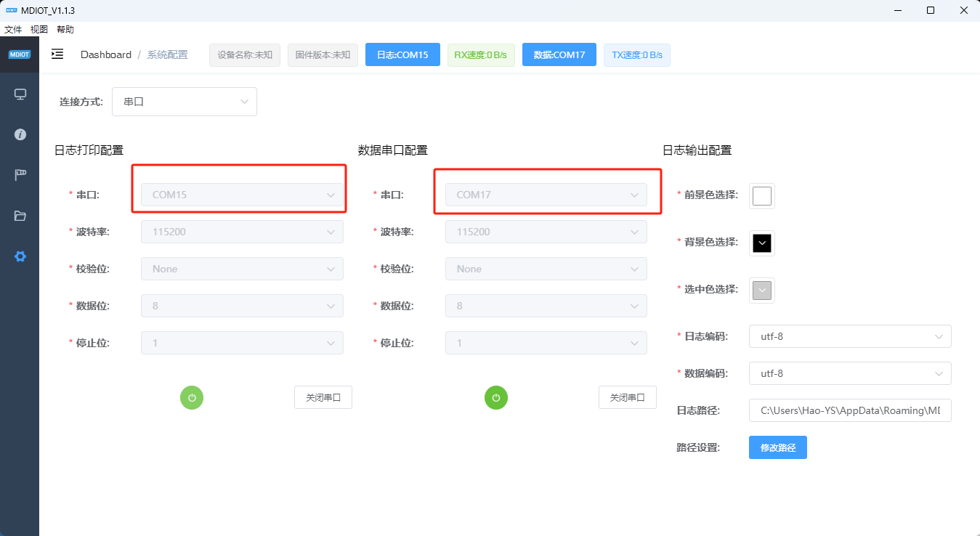
Task: Click the MDIOT logo in the sidebar
Action: pyautogui.click(x=20, y=54)
